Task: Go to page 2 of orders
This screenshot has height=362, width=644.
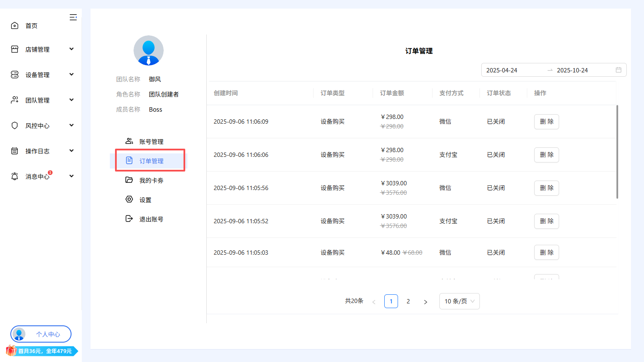Action: coord(408,301)
